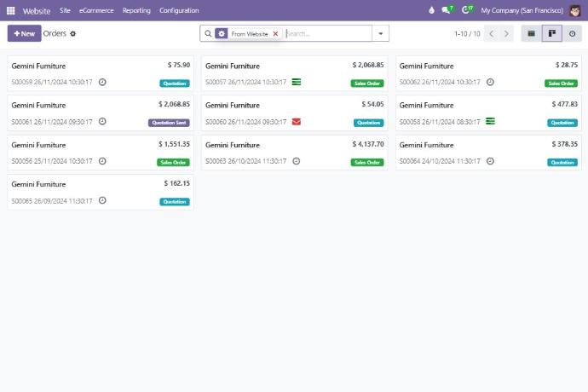This screenshot has height=392, width=588.
Task: Go to next page of orders
Action: pos(507,34)
